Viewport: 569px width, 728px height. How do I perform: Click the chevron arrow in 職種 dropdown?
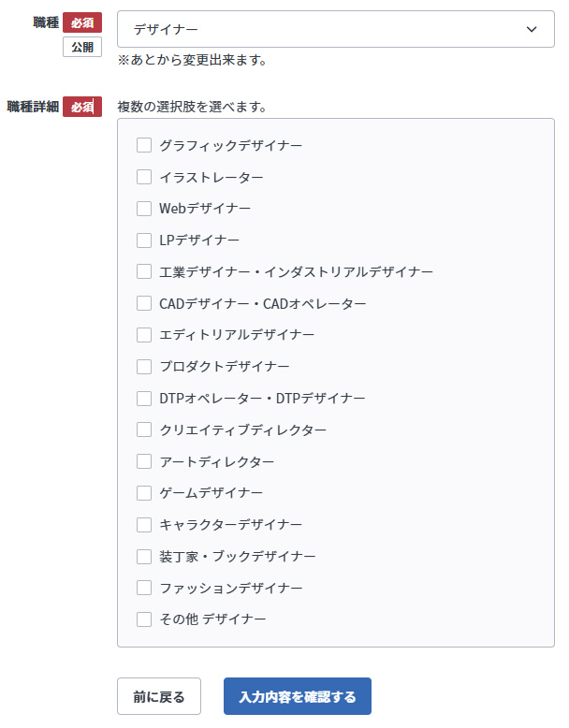532,29
